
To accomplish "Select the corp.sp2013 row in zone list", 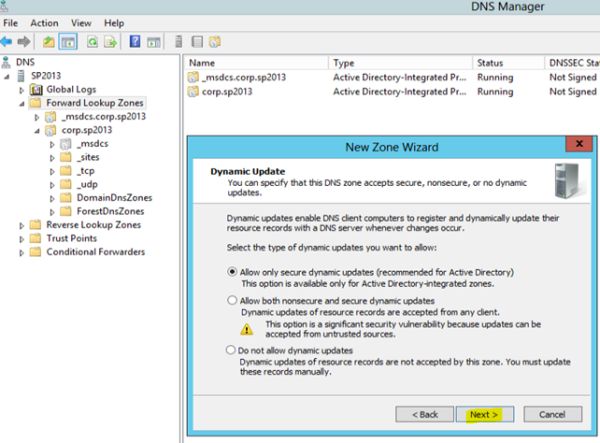I will tap(393, 91).
